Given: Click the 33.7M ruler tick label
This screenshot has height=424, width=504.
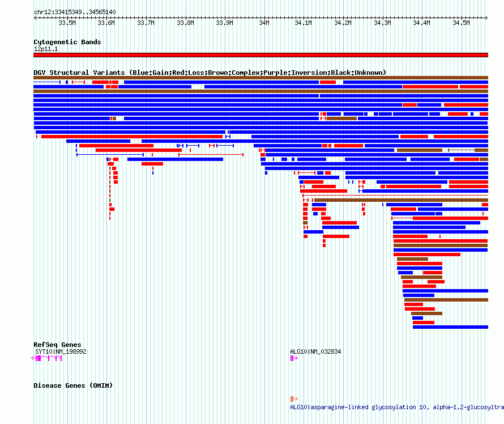Looking at the screenshot, I should [146, 23].
